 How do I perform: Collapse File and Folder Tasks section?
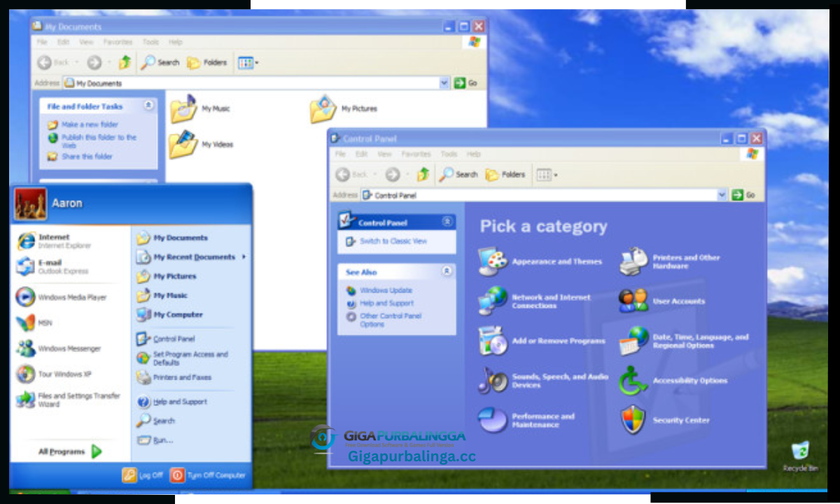(x=148, y=106)
